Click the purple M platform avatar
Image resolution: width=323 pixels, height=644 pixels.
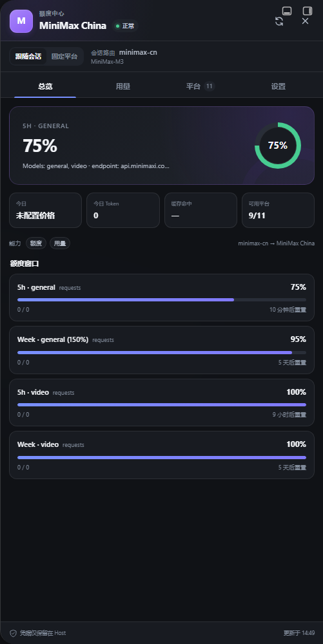click(x=21, y=21)
